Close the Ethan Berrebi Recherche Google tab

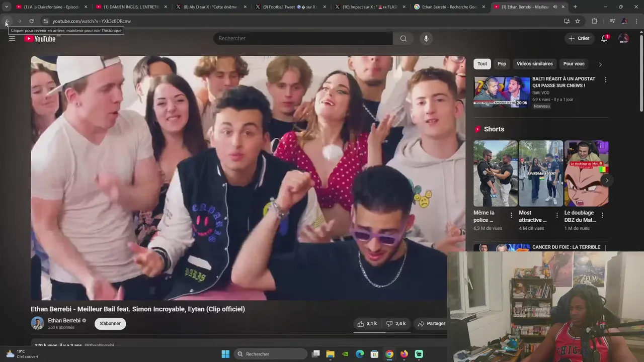pos(484,7)
